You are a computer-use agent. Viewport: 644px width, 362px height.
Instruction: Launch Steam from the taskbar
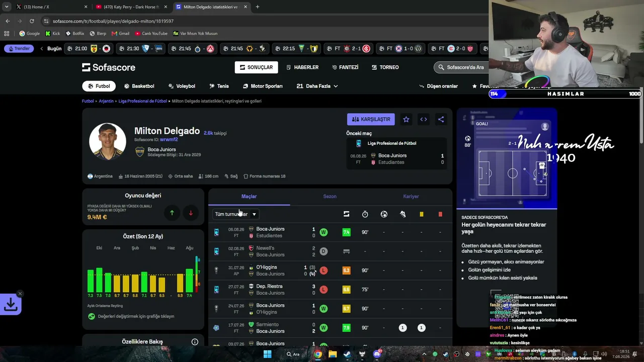point(347,354)
